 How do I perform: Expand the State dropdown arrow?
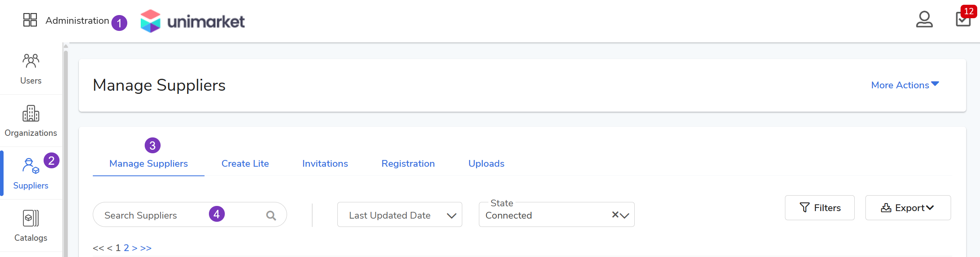625,215
